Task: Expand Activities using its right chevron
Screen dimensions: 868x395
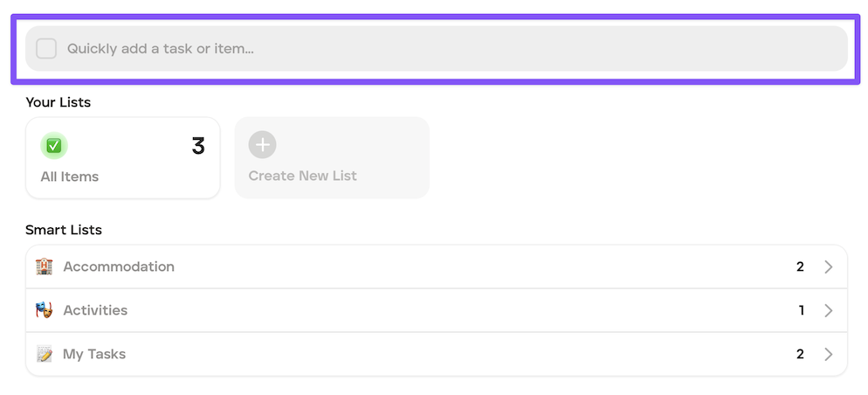Action: (x=828, y=311)
